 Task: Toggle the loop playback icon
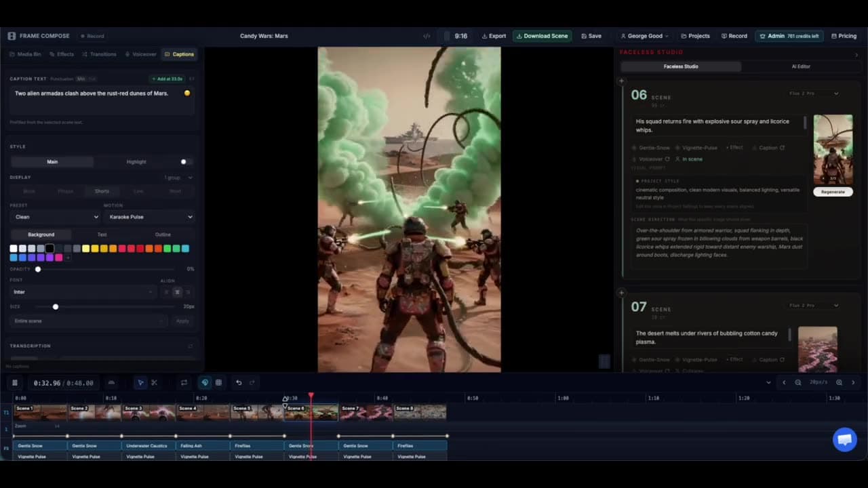tap(184, 383)
